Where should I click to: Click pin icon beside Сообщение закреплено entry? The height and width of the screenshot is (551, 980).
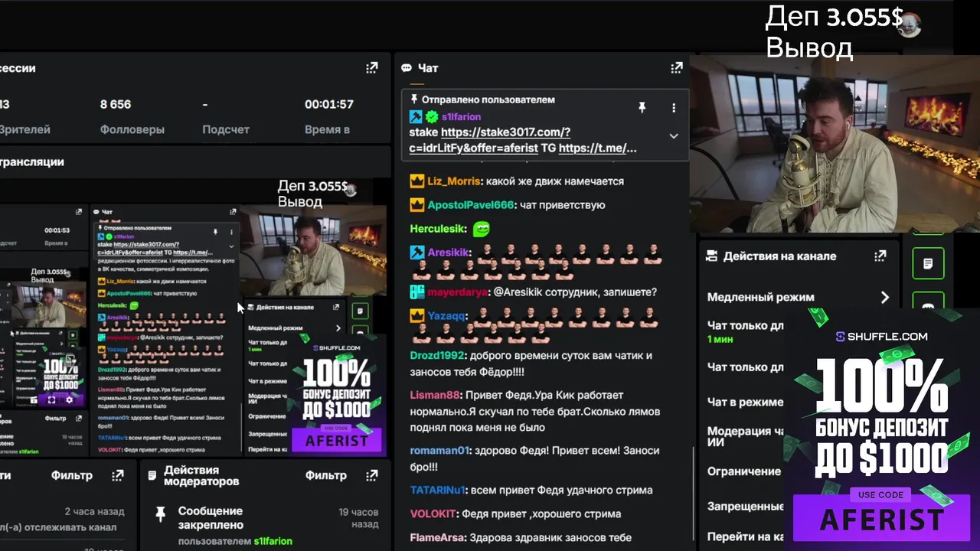click(x=160, y=514)
